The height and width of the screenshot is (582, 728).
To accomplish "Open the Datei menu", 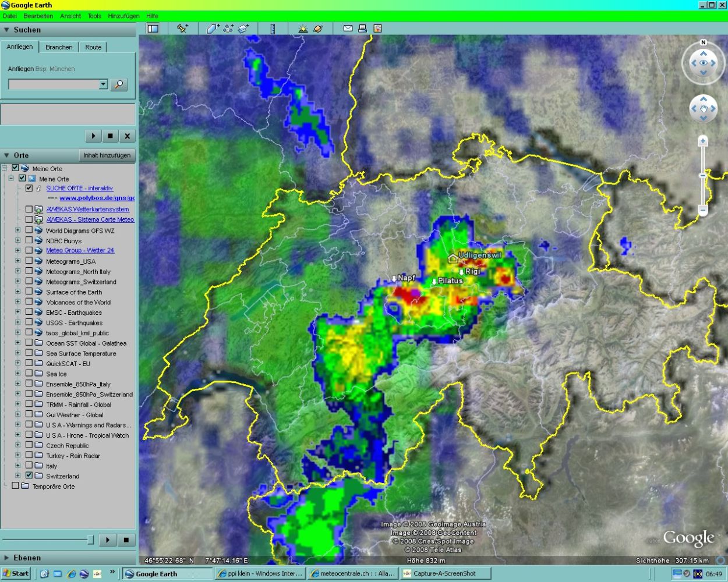I will (10, 16).
